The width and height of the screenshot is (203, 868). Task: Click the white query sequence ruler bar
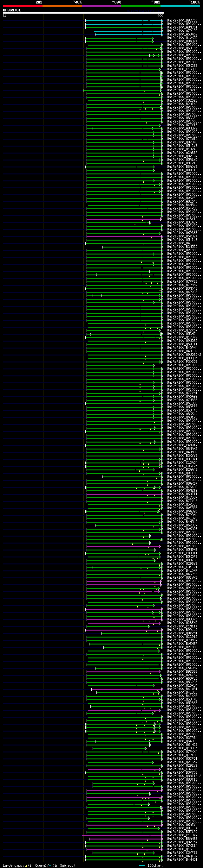[84, 13]
